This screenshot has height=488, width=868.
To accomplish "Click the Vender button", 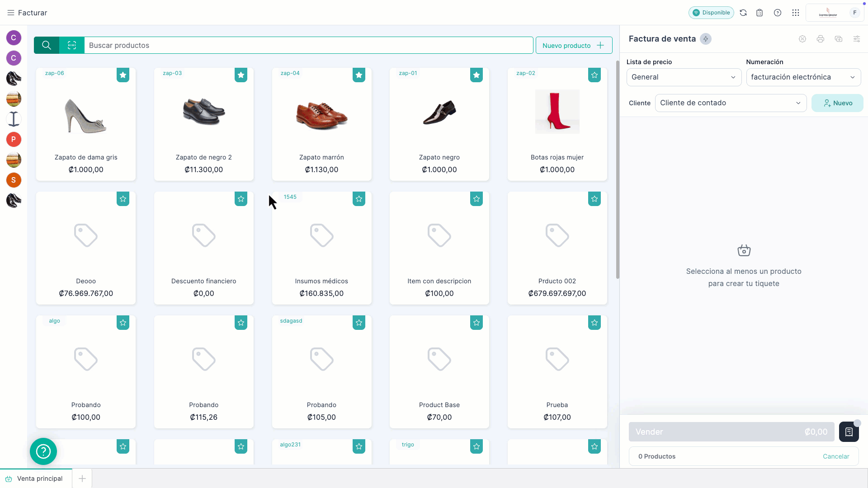I will coord(731,432).
